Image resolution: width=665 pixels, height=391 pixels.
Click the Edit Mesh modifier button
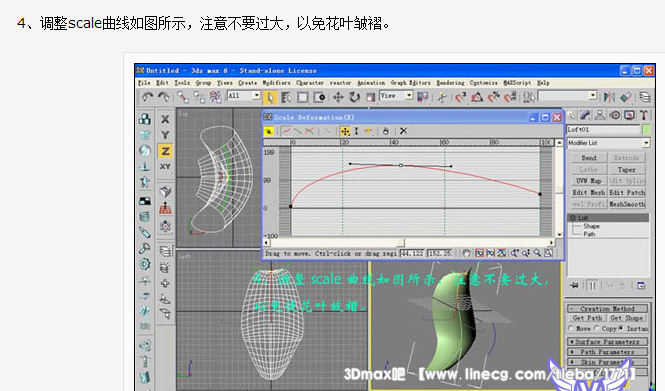[589, 192]
